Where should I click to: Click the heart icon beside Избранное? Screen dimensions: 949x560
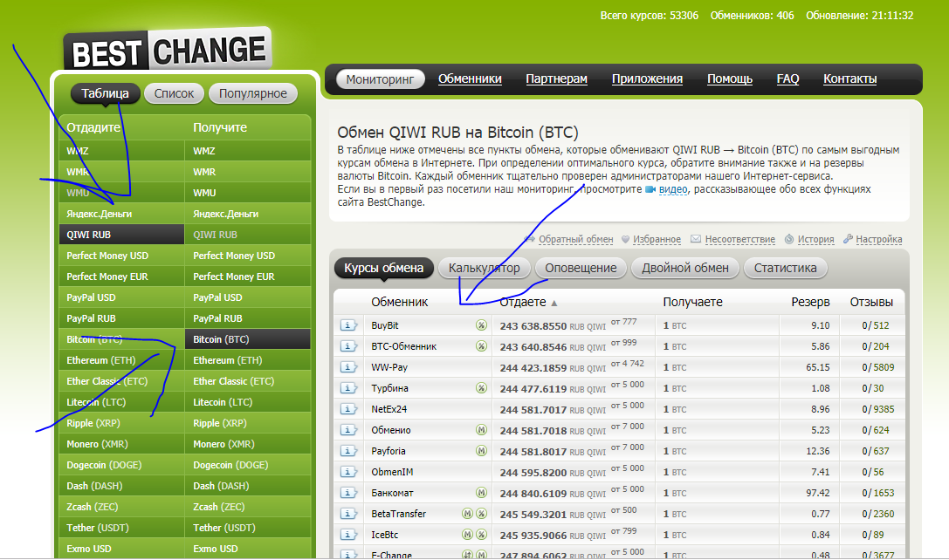(626, 240)
